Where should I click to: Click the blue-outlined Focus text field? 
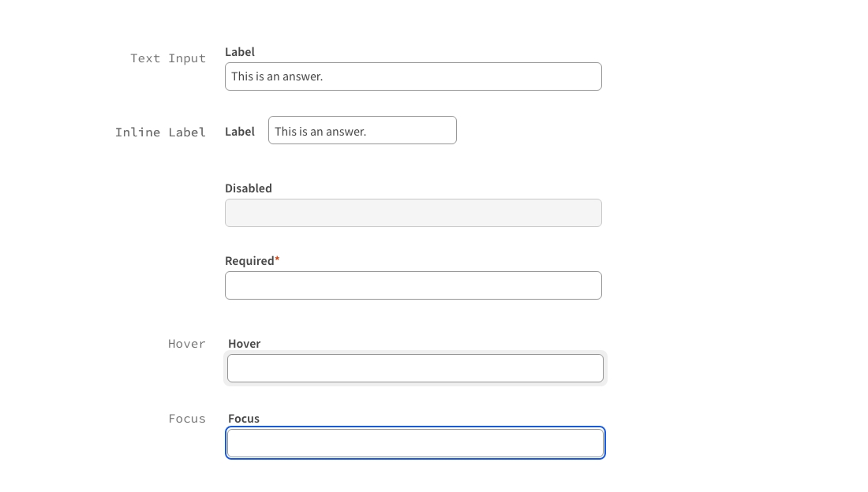pyautogui.click(x=415, y=443)
